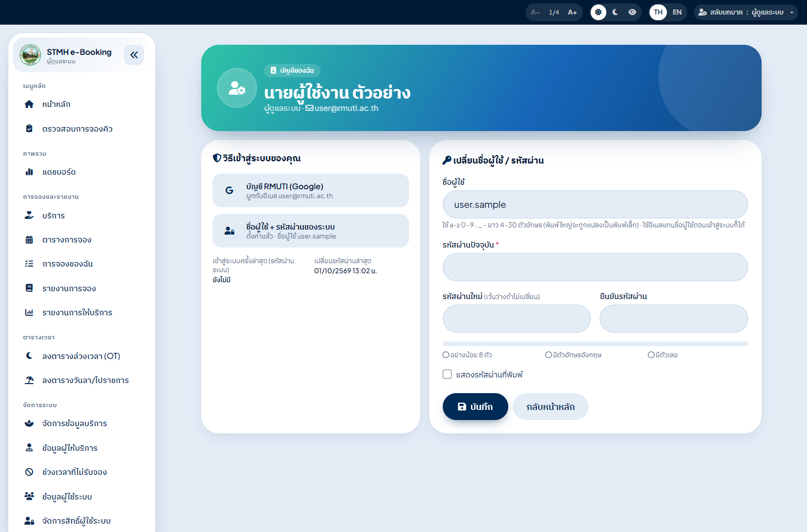807x532 pixels.
Task: Open the สลับบทบาท role dropdown
Action: 746,12
